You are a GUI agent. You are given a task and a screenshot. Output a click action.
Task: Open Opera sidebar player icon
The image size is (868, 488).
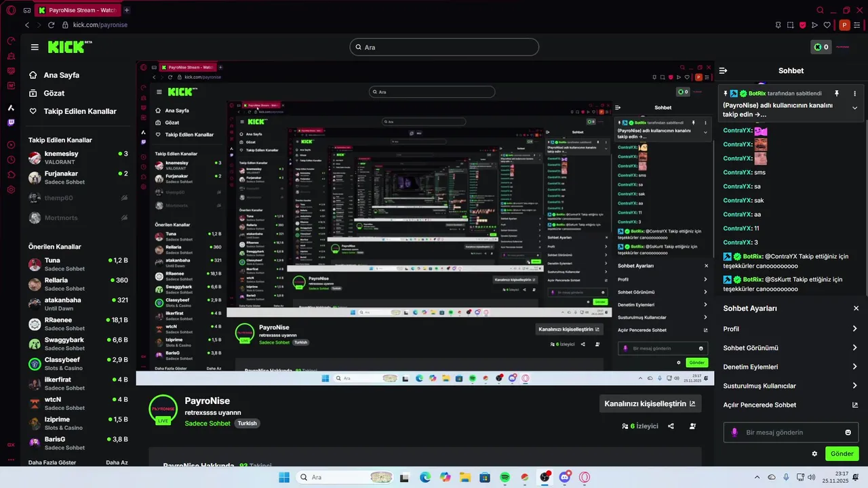[x=11, y=144]
